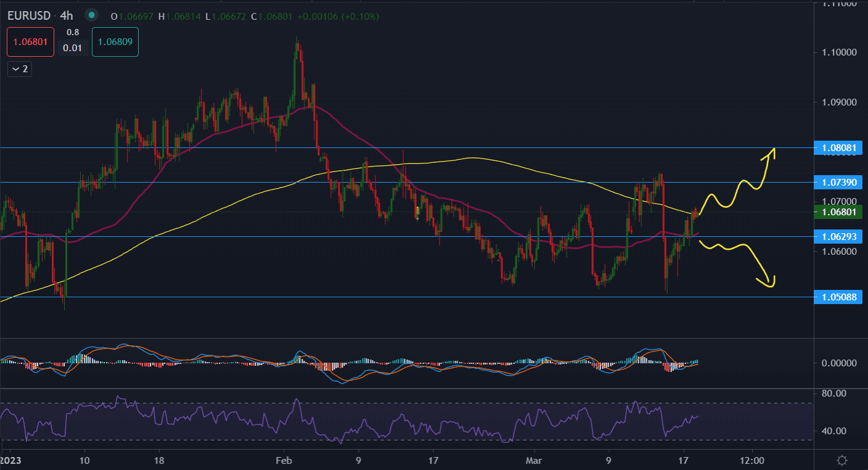Screen dimensions: 868x470
Task: Click the 0.01 lot size field
Action: pyautogui.click(x=73, y=47)
